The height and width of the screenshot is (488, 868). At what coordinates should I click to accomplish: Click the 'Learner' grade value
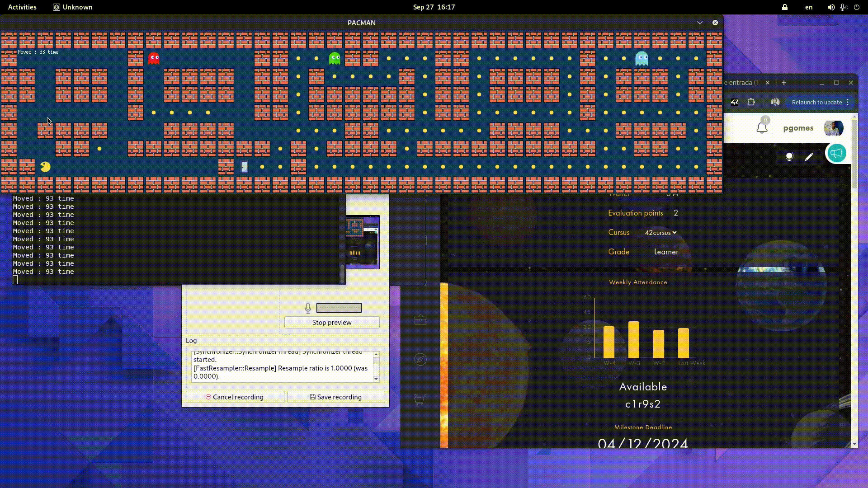tap(666, 252)
